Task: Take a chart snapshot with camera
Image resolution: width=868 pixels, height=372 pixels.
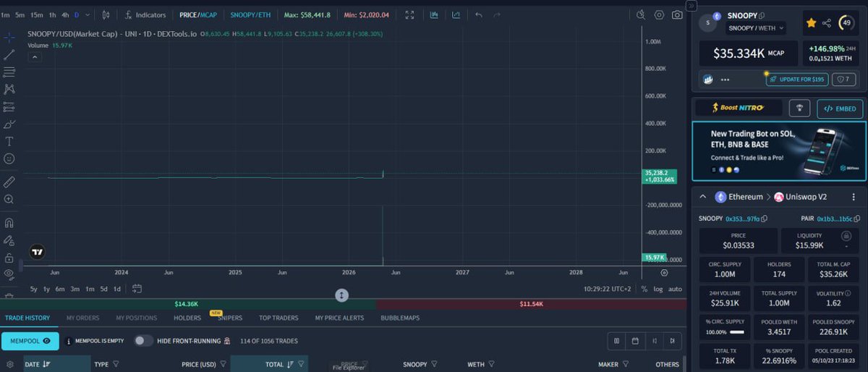Action: tap(676, 14)
